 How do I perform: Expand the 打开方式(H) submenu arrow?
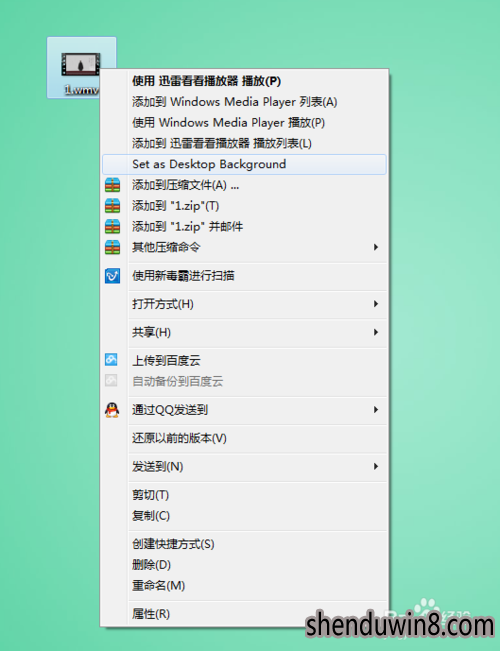376,304
